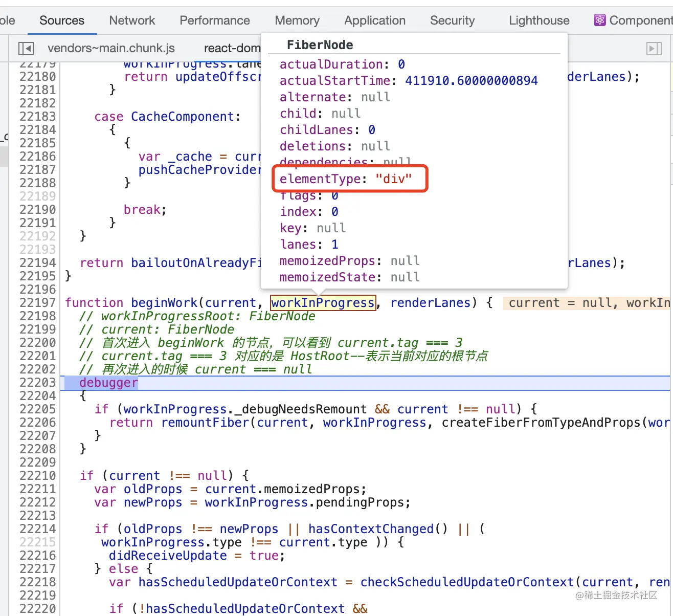Open the Lighthouse tab
This screenshot has width=673, height=616.
(539, 20)
